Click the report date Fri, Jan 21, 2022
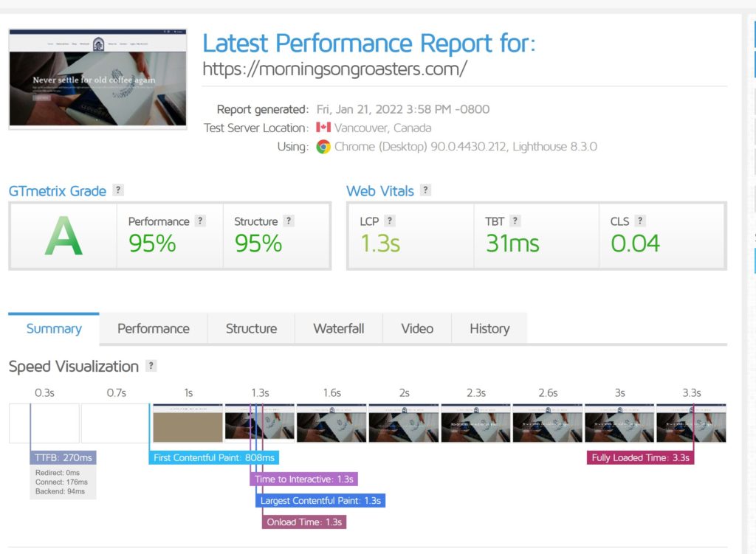The image size is (756, 554). pos(402,109)
